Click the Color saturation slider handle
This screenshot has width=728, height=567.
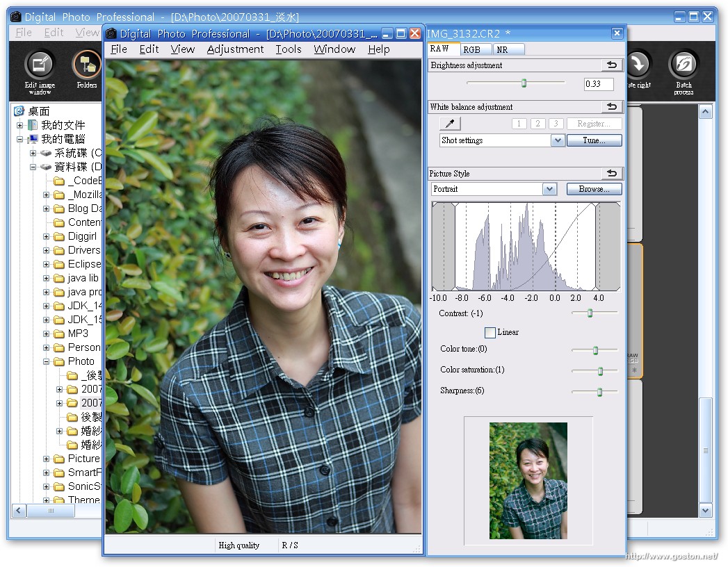(x=600, y=371)
